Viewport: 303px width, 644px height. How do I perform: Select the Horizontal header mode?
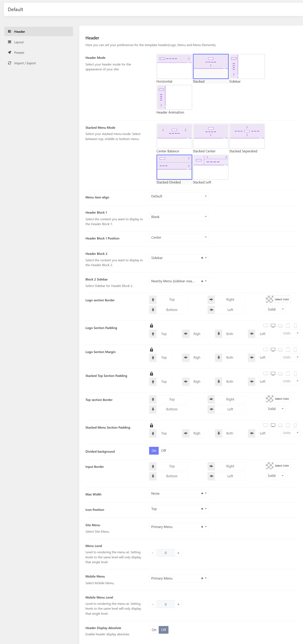(x=174, y=66)
